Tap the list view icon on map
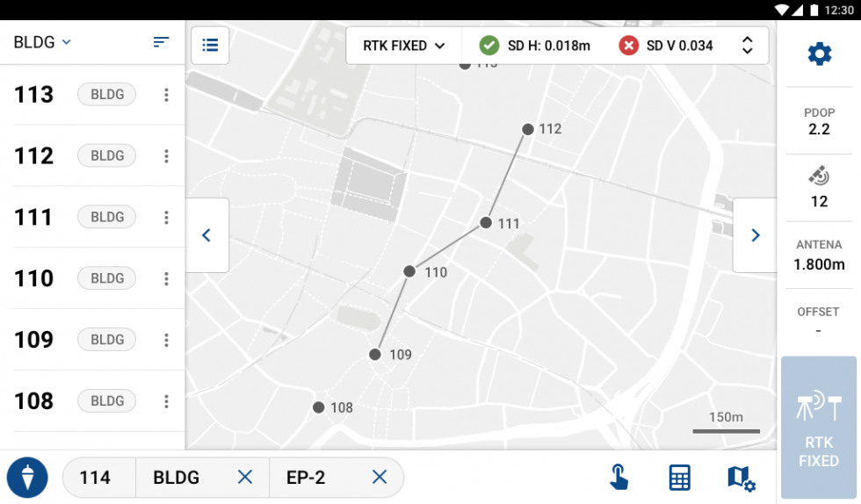 pos(210,45)
